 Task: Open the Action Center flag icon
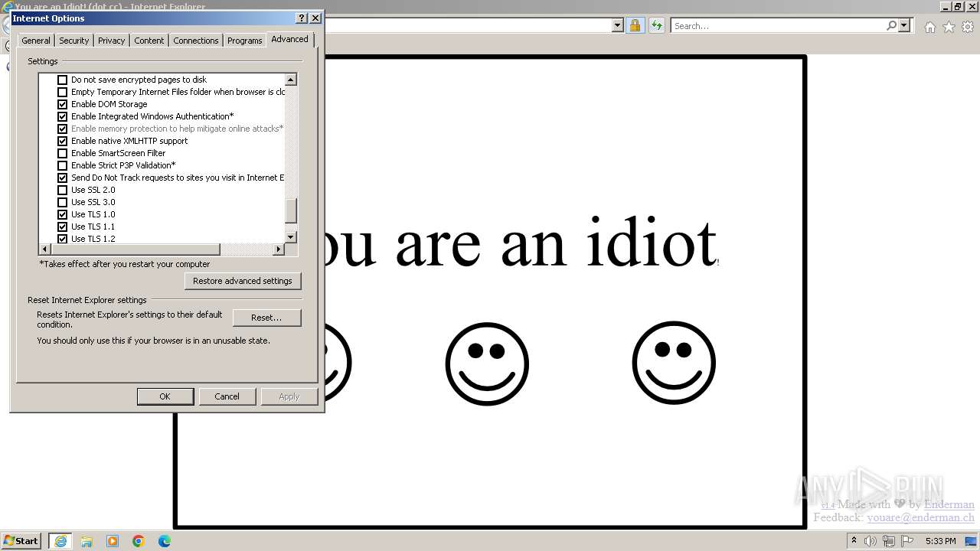point(907,541)
